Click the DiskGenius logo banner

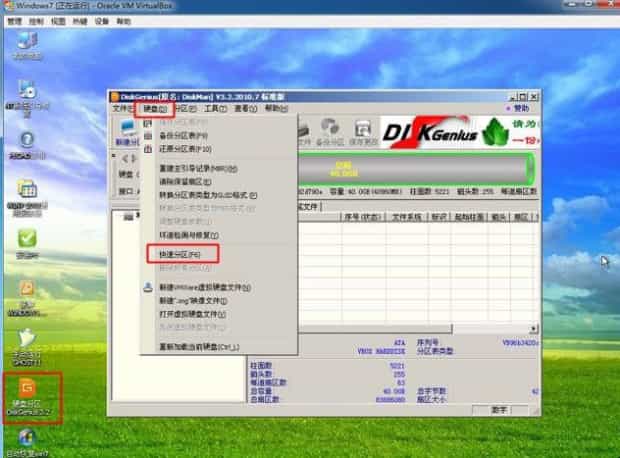430,132
